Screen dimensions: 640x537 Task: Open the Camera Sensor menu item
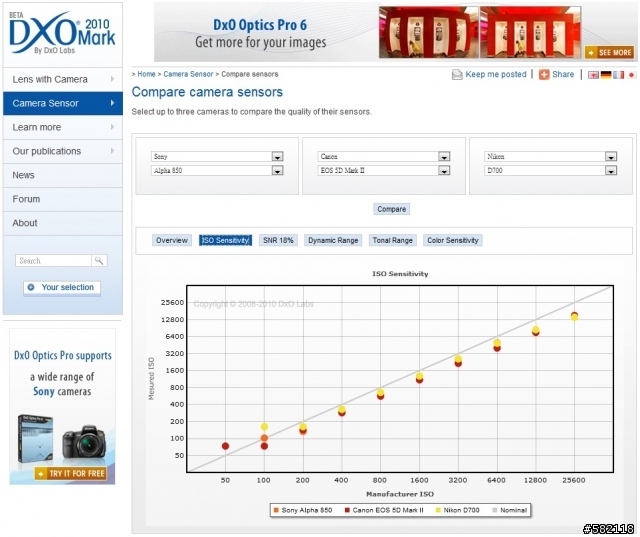click(63, 103)
